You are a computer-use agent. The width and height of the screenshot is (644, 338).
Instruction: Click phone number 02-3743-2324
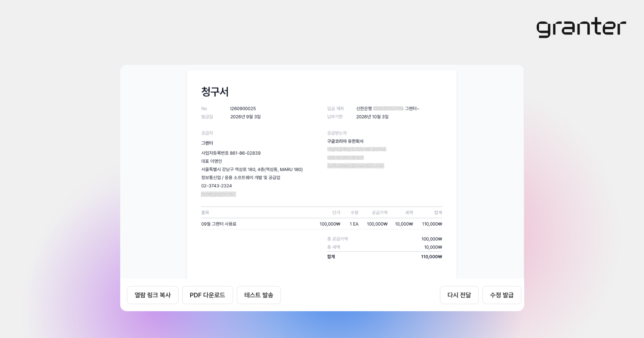[x=216, y=186]
